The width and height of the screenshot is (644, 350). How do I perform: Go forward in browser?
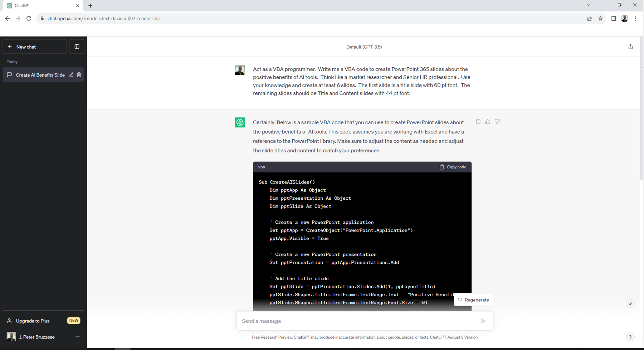18,19
